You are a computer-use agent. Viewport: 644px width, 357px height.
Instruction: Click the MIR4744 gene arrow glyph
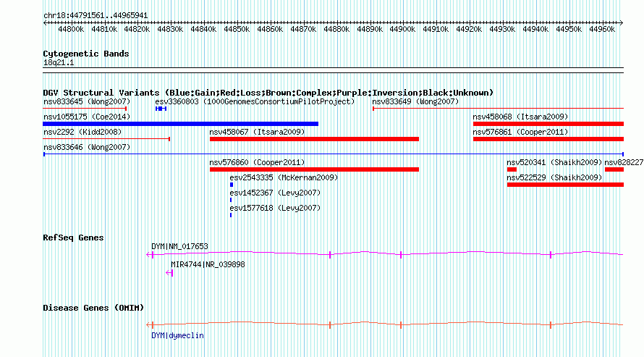[x=169, y=273]
